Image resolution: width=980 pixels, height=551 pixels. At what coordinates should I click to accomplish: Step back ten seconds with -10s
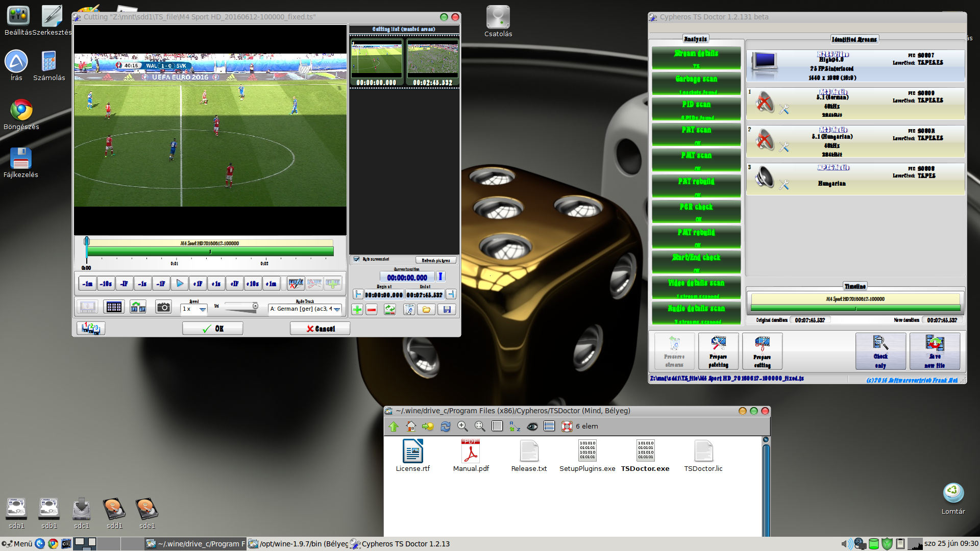(106, 284)
